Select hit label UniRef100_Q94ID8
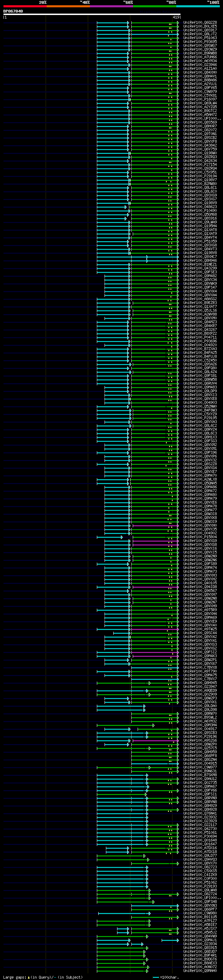Screen dimensions: 223x980 [200, 587]
